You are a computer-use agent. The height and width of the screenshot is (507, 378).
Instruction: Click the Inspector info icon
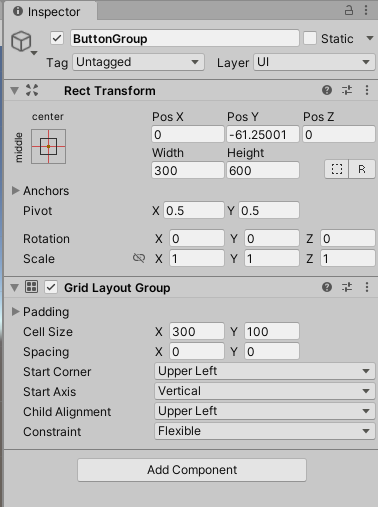pos(18,11)
